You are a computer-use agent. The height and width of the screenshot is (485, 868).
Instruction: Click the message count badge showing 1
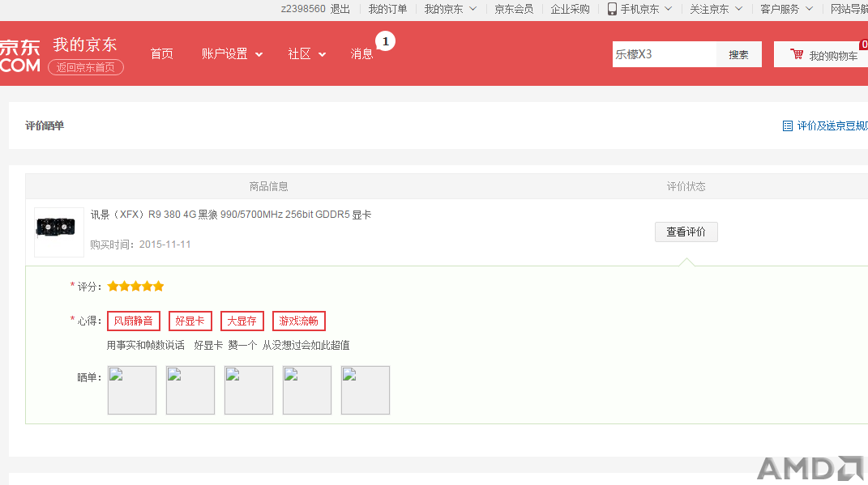pos(385,41)
